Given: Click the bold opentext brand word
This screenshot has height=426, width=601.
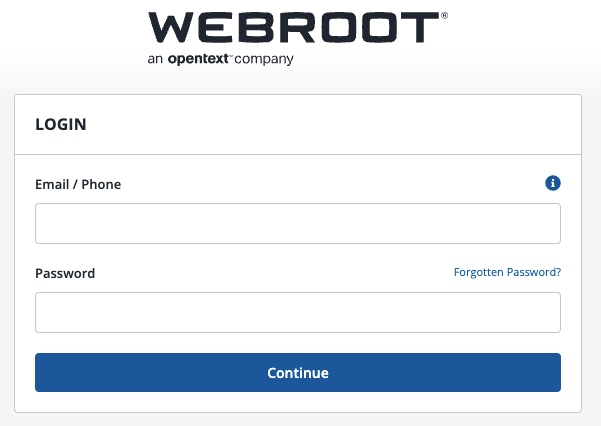Looking at the screenshot, I should [198, 59].
